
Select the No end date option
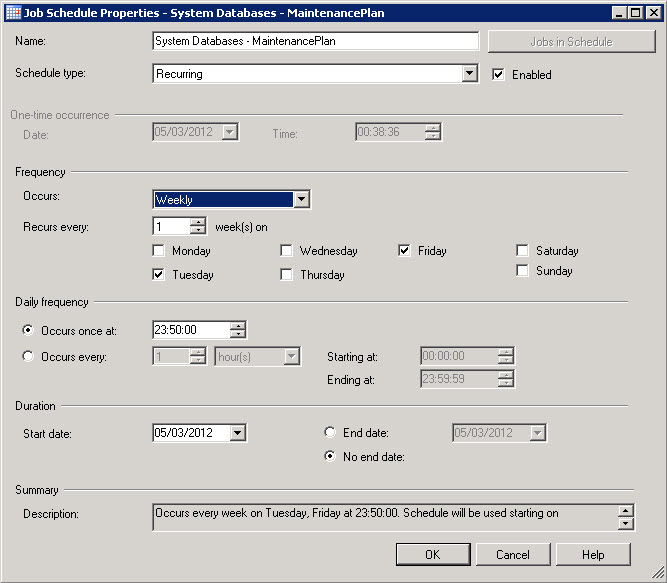pos(330,456)
